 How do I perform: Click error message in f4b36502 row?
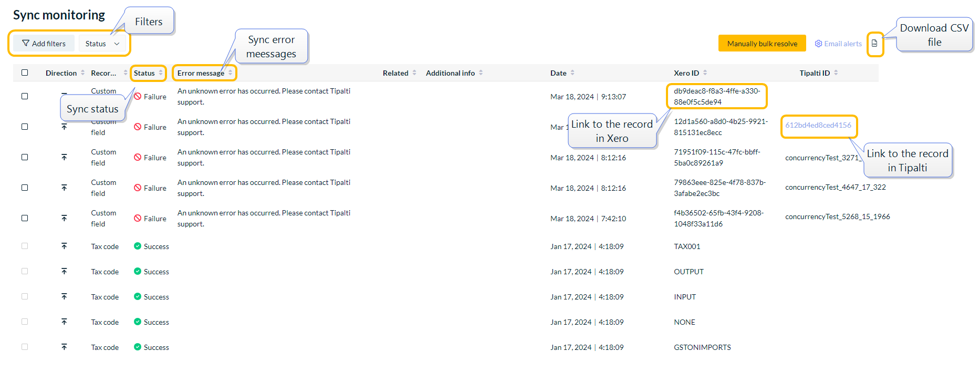coord(264,218)
